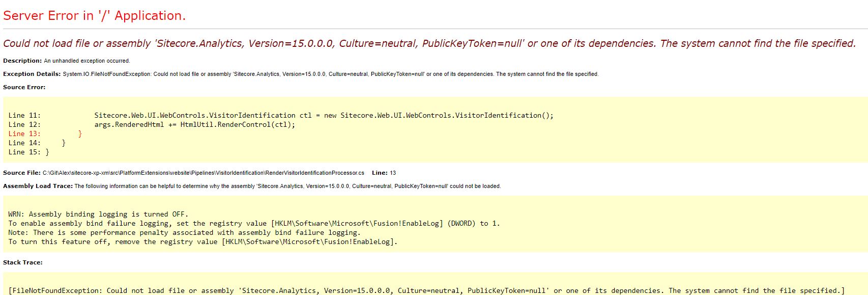Screen dimensions: 868x295
Task: Click the '[FileNotFoundException:' stack trace line
Action: [426, 290]
